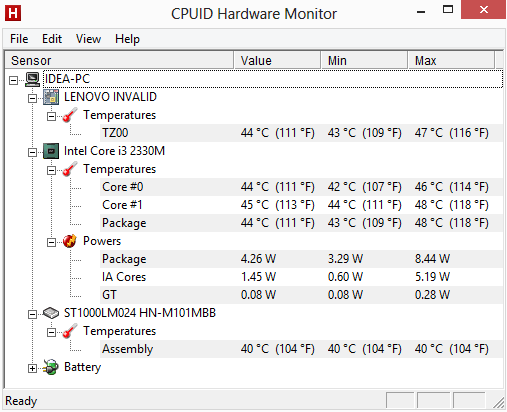The height and width of the screenshot is (412, 507).
Task: Click the ST1000LM024 hard drive icon
Action: point(51,313)
